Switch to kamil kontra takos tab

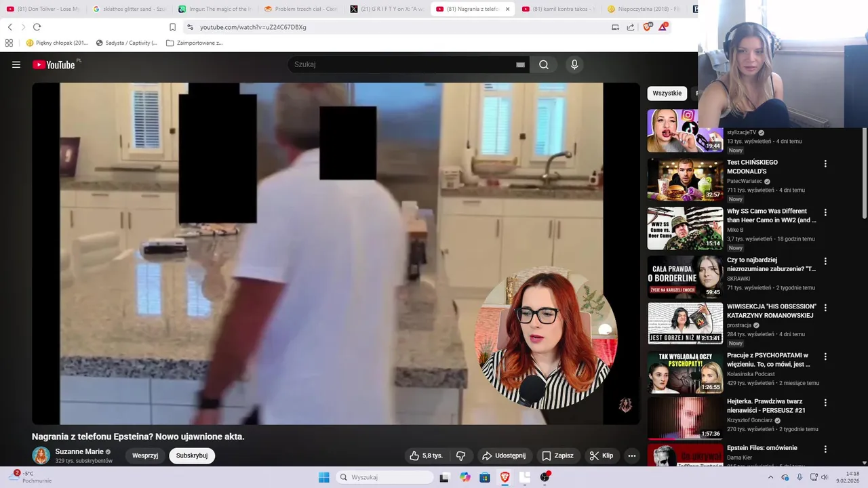click(x=558, y=9)
